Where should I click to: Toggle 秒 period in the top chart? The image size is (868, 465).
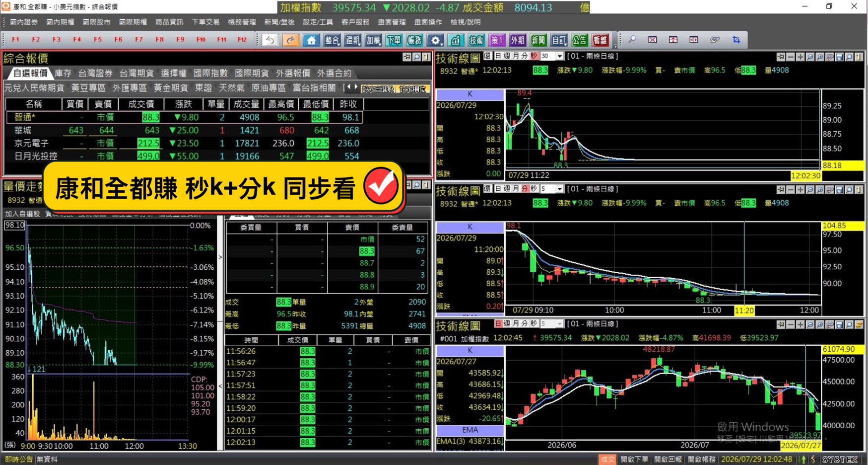(534, 56)
